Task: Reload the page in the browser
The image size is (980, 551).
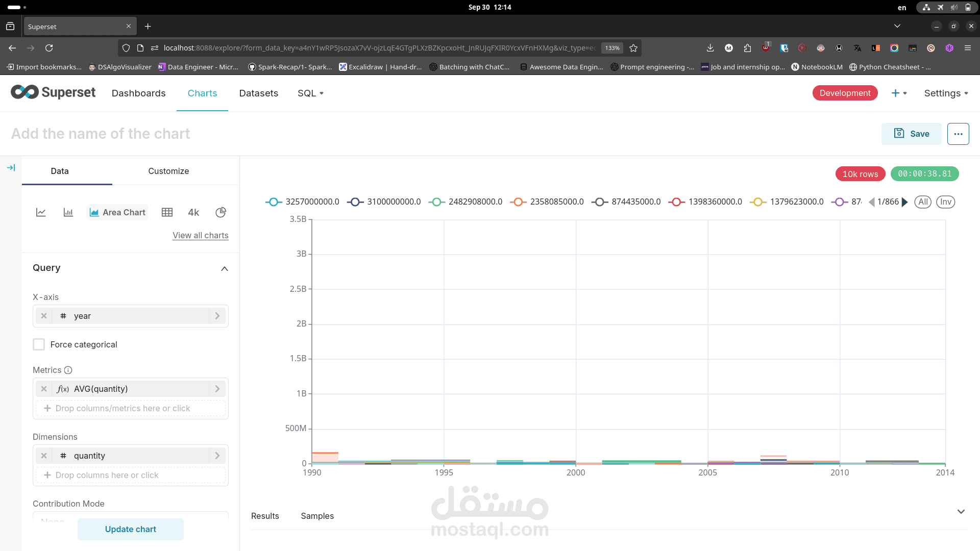Action: pyautogui.click(x=49, y=48)
